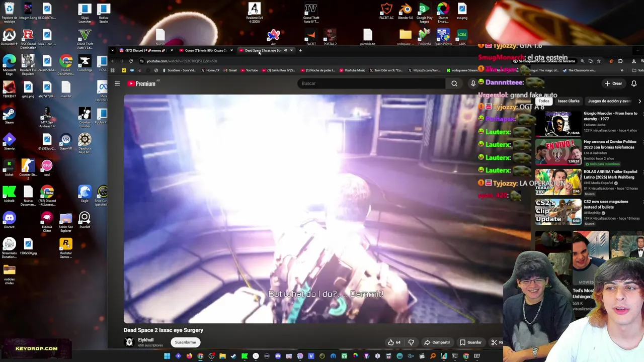Open Combo Politico 2023 video thumbnail
This screenshot has height=362, width=644.
click(558, 151)
